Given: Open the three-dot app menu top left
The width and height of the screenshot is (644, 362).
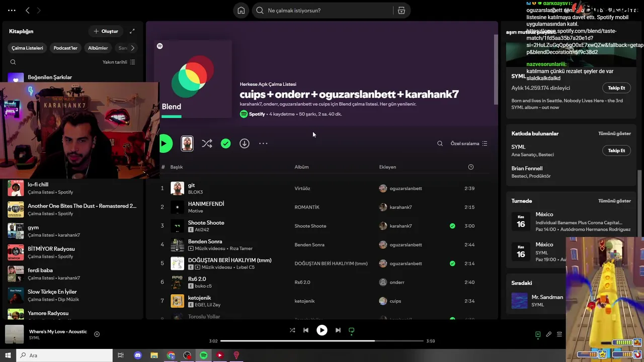Looking at the screenshot, I should tap(12, 10).
